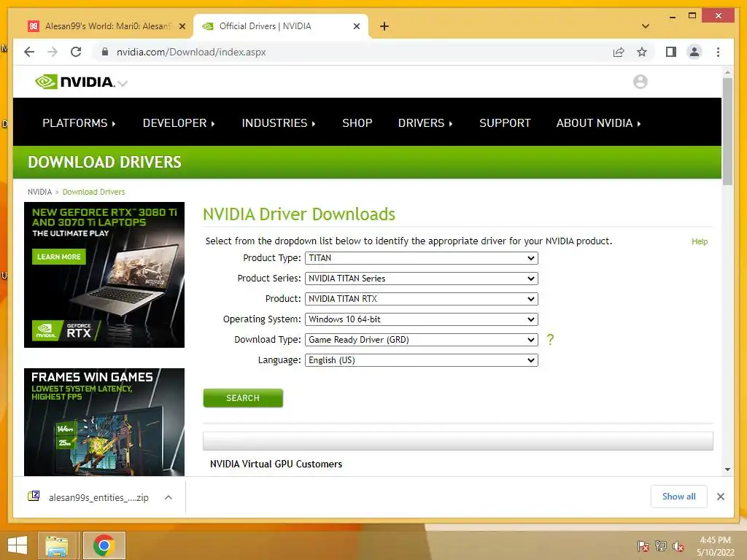This screenshot has height=560, width=747.
Task: Open the Download Type dropdown
Action: pyautogui.click(x=422, y=340)
